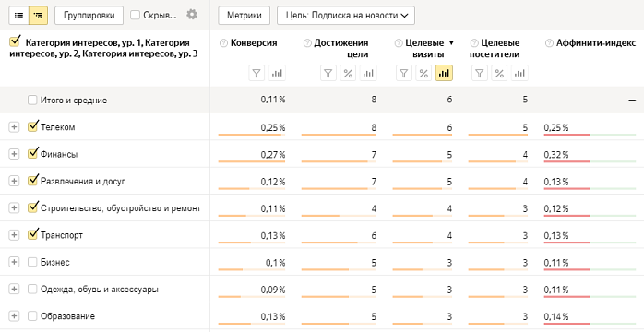This screenshot has height=332, width=644.
Task: Sort by Целевые визиты column header
Action: (424, 49)
